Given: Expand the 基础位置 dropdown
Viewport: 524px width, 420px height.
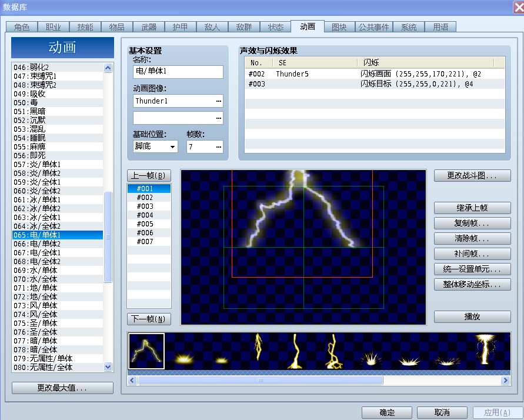Looking at the screenshot, I should pyautogui.click(x=172, y=146).
